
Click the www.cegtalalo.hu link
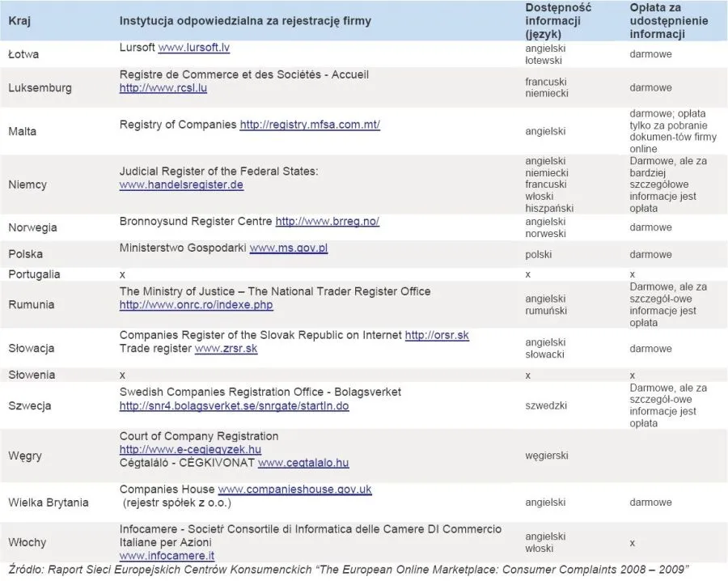point(303,463)
